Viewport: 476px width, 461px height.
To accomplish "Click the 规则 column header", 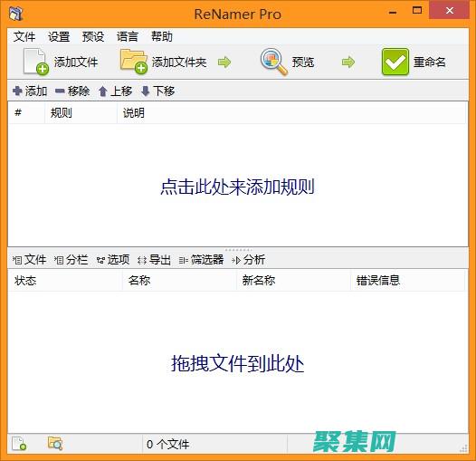I will 81,112.
